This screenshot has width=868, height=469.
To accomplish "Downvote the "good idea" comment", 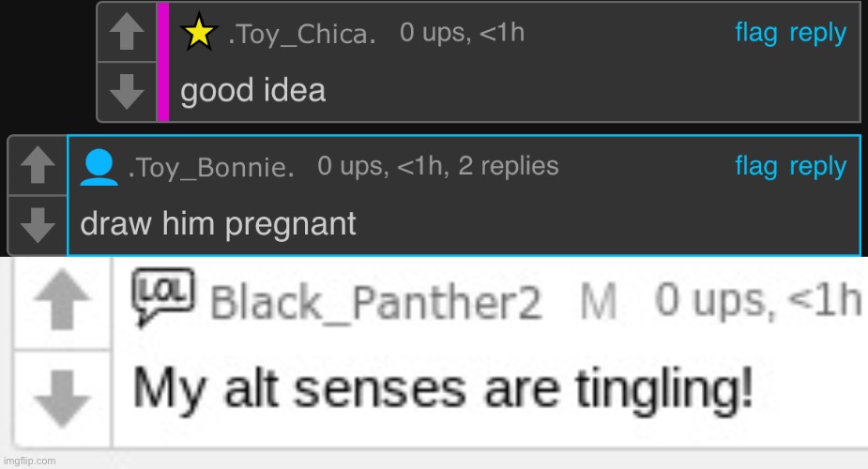I will pyautogui.click(x=127, y=91).
